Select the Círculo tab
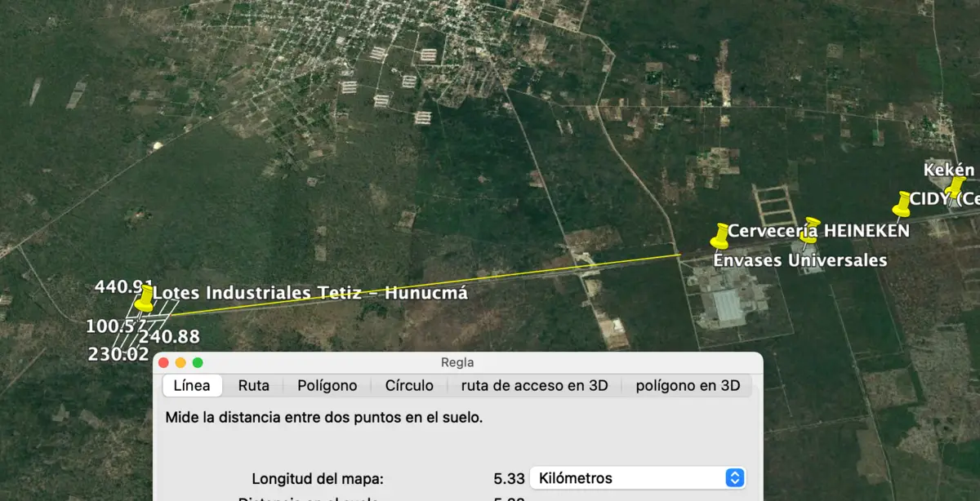 409,386
